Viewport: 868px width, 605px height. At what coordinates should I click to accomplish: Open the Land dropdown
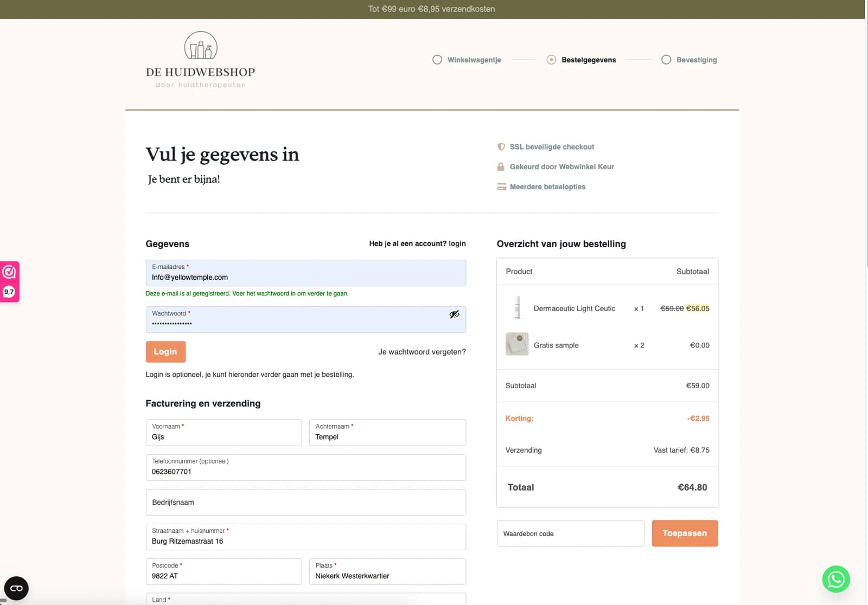[305, 599]
